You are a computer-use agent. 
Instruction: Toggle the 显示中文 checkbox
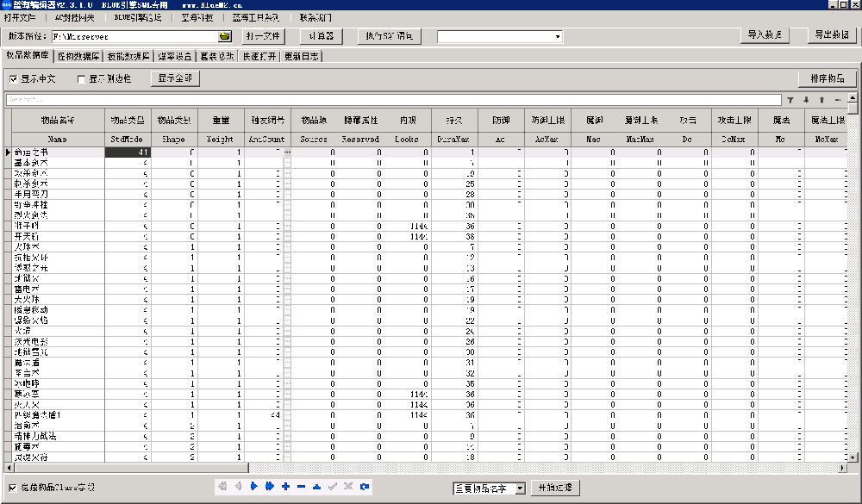click(x=14, y=79)
